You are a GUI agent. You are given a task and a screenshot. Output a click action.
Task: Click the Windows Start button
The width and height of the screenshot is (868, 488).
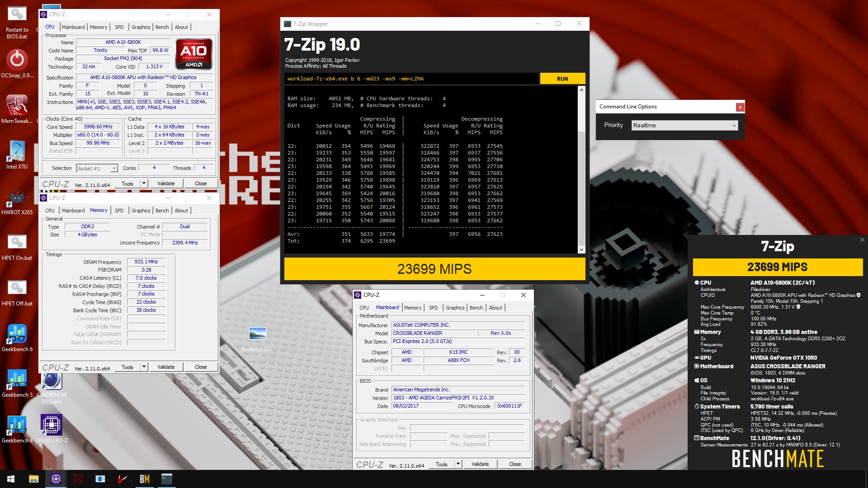[x=11, y=479]
